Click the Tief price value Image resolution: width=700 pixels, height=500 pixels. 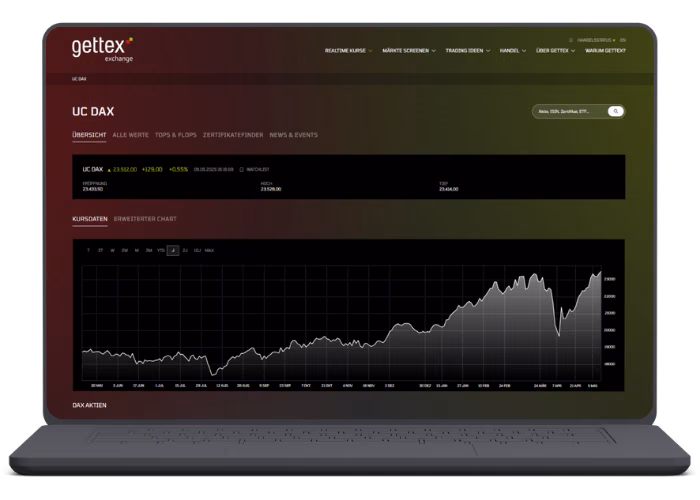click(x=449, y=189)
